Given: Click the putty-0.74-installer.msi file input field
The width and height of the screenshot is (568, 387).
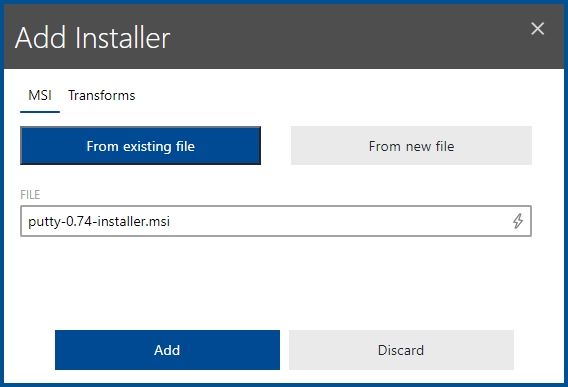Looking at the screenshot, I should click(276, 221).
